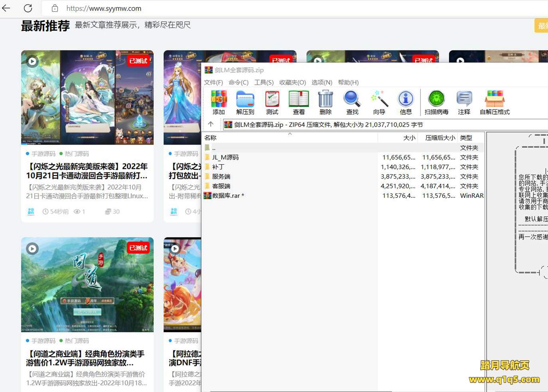Sort by the 名称 column header
The width and height of the screenshot is (548, 392).
click(210, 138)
